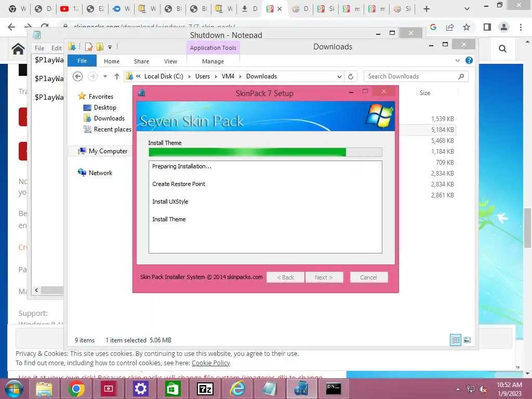Select Local Disk (C:) in breadcrumb
The image size is (532, 399).
coord(164,76)
